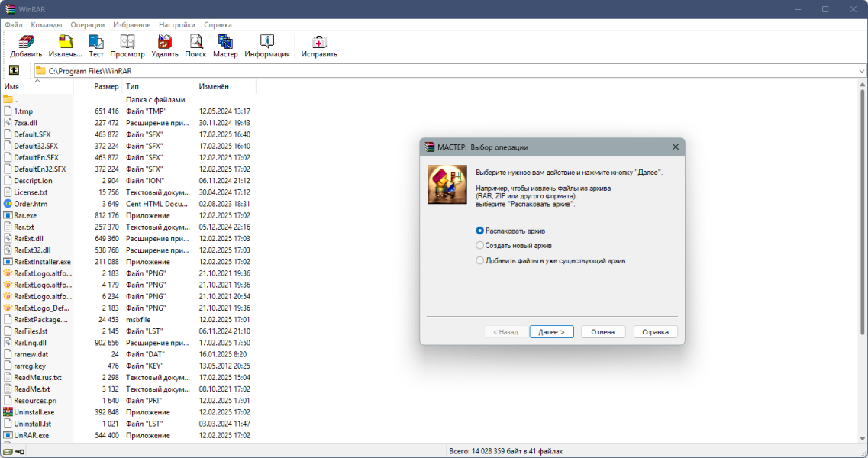Open the Команды menu

[47, 25]
